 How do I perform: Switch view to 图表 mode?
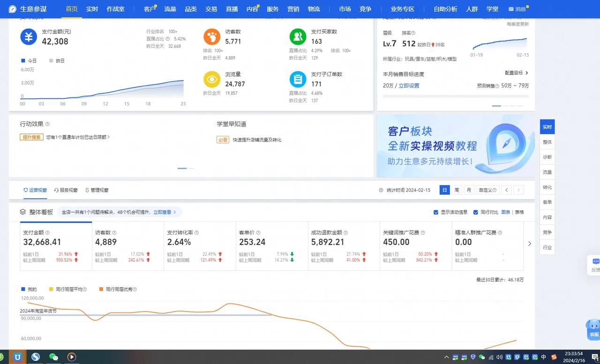pos(506,212)
